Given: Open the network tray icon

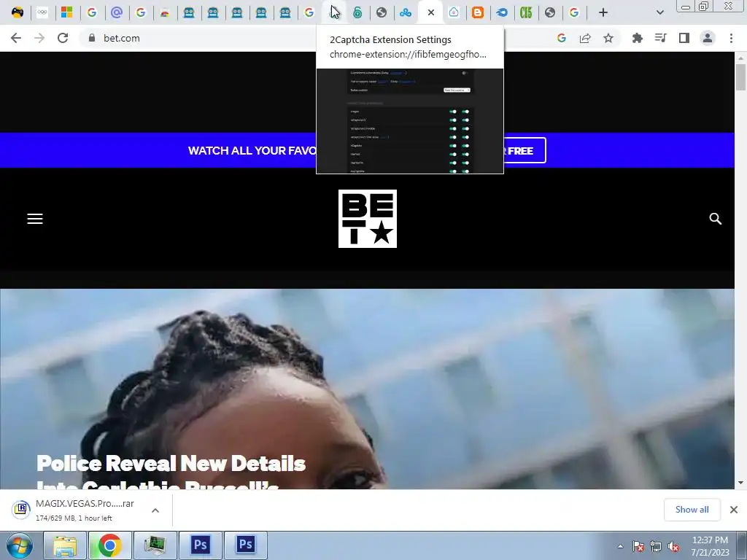Looking at the screenshot, I should coord(656,546).
